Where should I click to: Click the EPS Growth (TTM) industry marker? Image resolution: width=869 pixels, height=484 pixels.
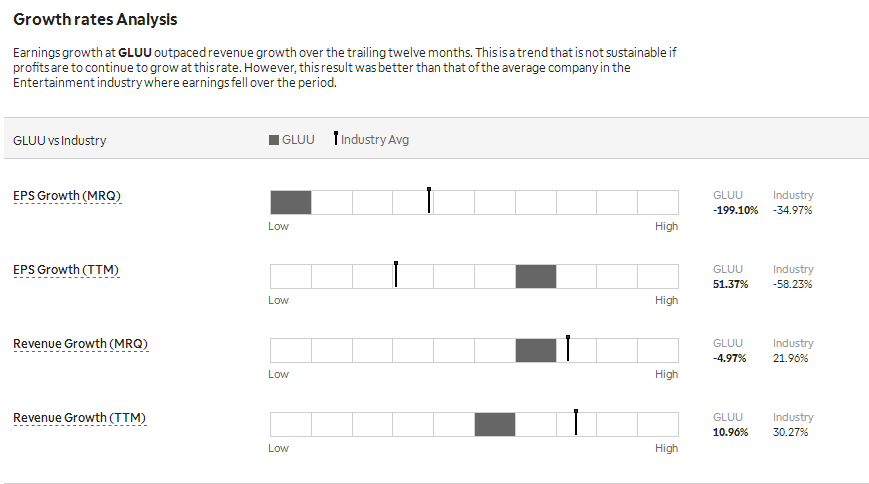tap(396, 274)
